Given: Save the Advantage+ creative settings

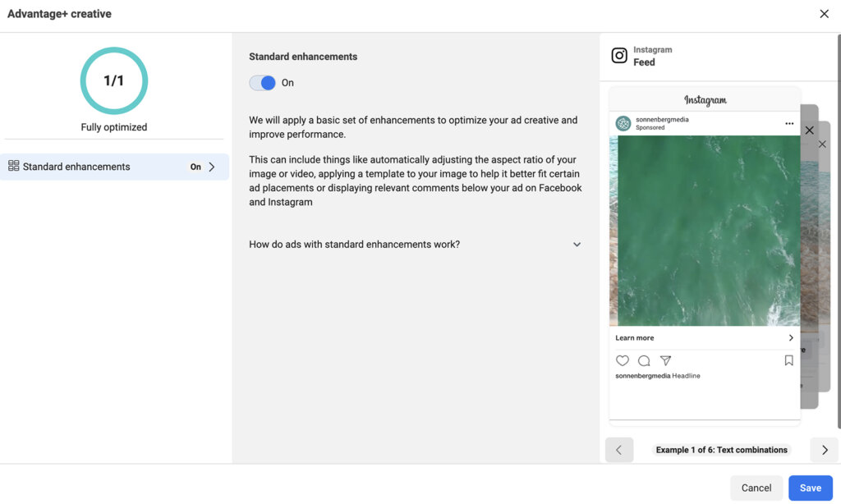Looking at the screenshot, I should [x=811, y=488].
